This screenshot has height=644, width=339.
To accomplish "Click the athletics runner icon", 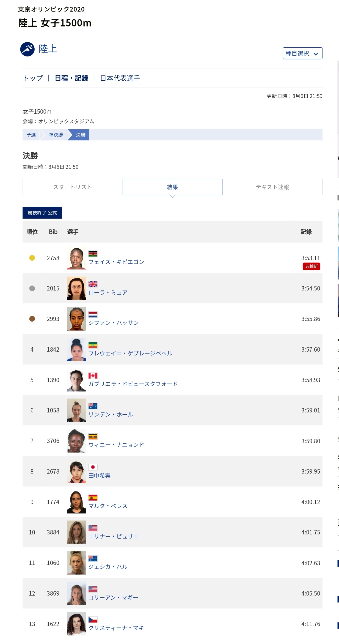I will (27, 49).
